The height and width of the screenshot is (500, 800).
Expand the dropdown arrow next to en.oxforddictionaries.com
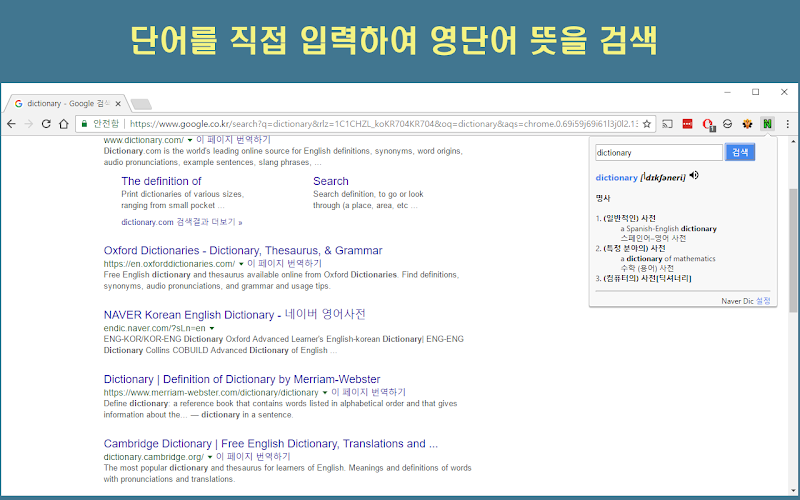241,264
